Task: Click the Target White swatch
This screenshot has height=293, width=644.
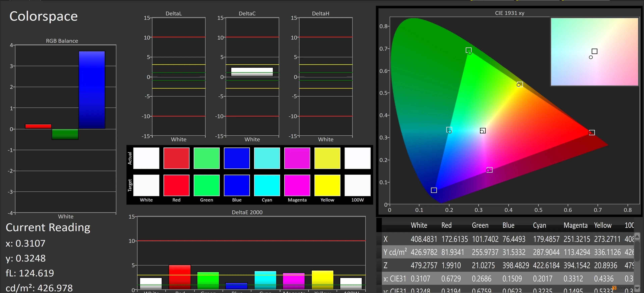Action: tap(146, 185)
